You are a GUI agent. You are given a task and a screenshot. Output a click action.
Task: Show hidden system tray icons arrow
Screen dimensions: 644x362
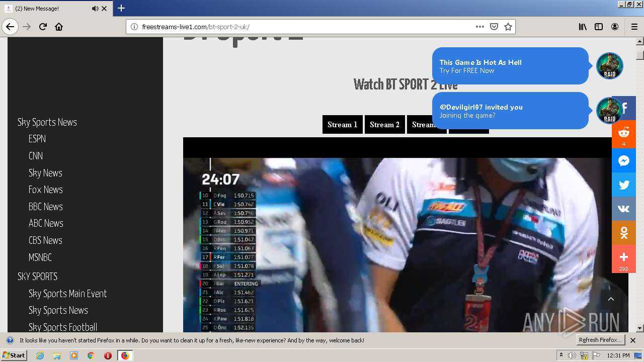click(x=561, y=355)
